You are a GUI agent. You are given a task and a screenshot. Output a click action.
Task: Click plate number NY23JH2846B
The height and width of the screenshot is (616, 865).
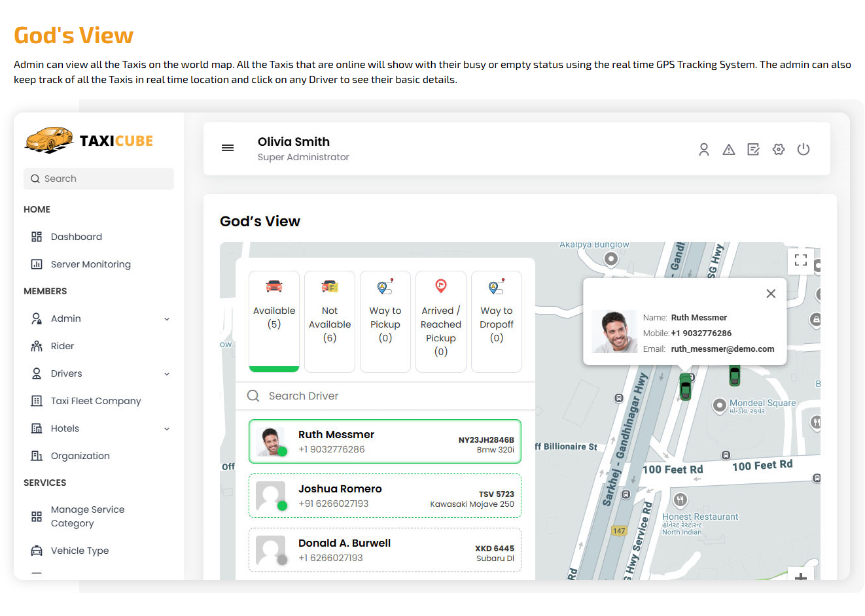click(486, 440)
